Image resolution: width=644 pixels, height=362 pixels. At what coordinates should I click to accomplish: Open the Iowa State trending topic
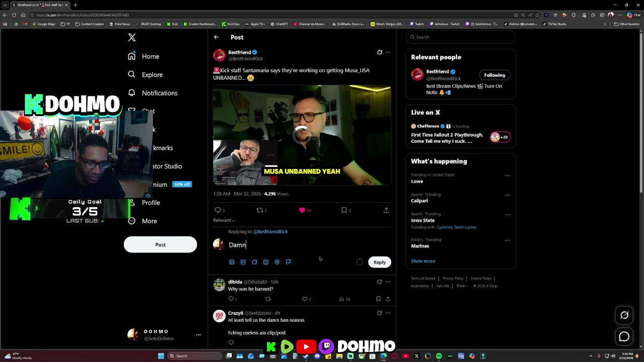click(x=423, y=220)
